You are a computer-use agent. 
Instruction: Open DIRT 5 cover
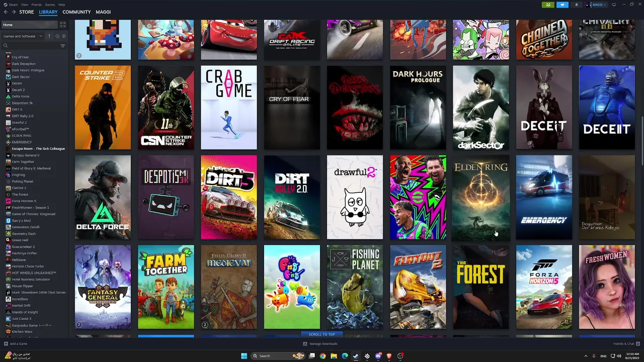coord(229,197)
